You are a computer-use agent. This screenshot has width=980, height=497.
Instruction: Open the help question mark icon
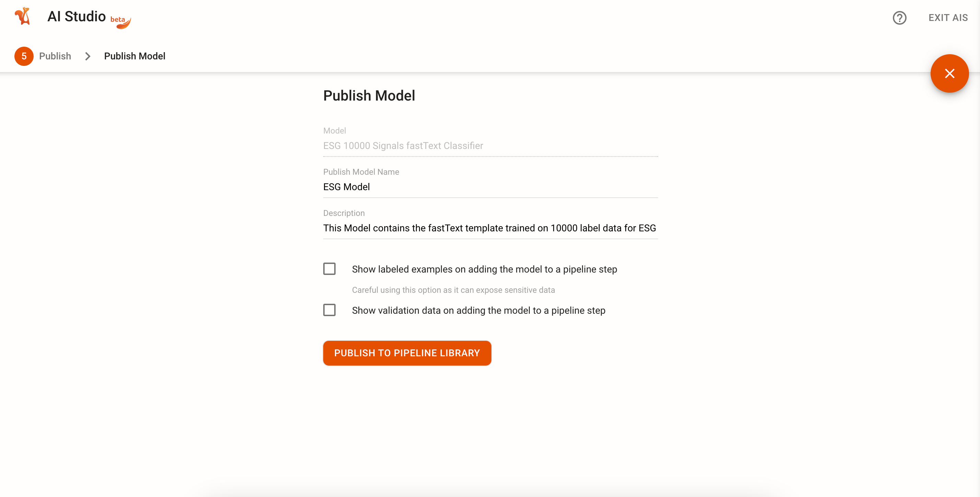[x=899, y=18]
